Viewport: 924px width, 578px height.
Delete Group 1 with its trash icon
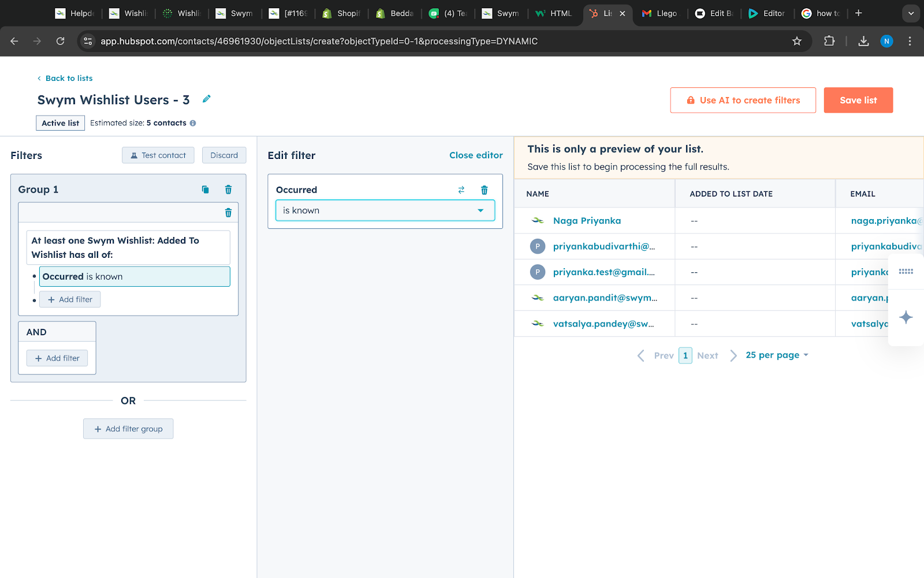[x=228, y=190]
